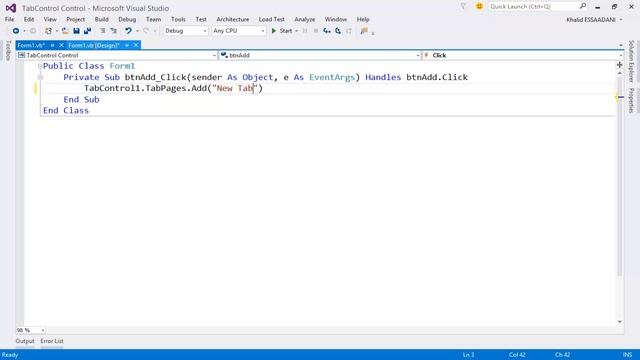
Task: Click the New Project toolbar icon
Action: click(x=48, y=31)
